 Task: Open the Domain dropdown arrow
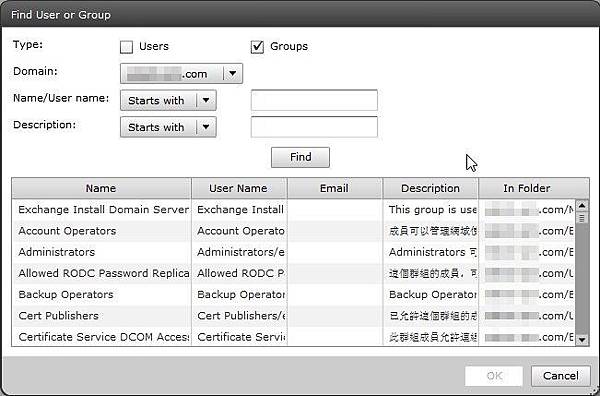[x=232, y=73]
